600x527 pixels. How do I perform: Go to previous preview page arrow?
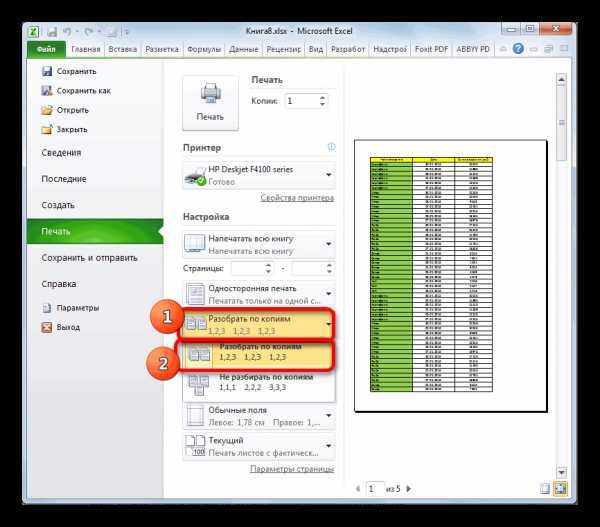358,489
